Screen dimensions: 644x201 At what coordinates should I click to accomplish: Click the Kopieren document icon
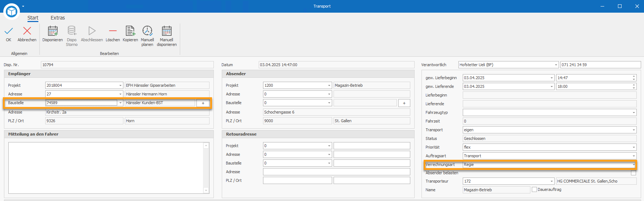pyautogui.click(x=130, y=31)
